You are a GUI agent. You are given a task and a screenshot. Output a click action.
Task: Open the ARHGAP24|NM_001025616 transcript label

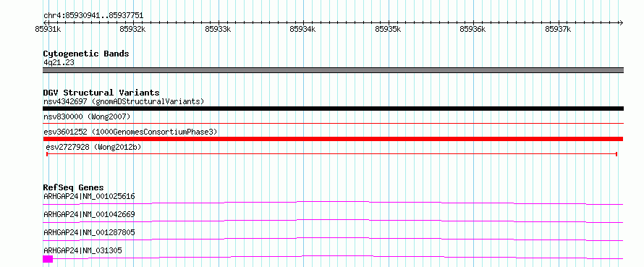(x=89, y=196)
